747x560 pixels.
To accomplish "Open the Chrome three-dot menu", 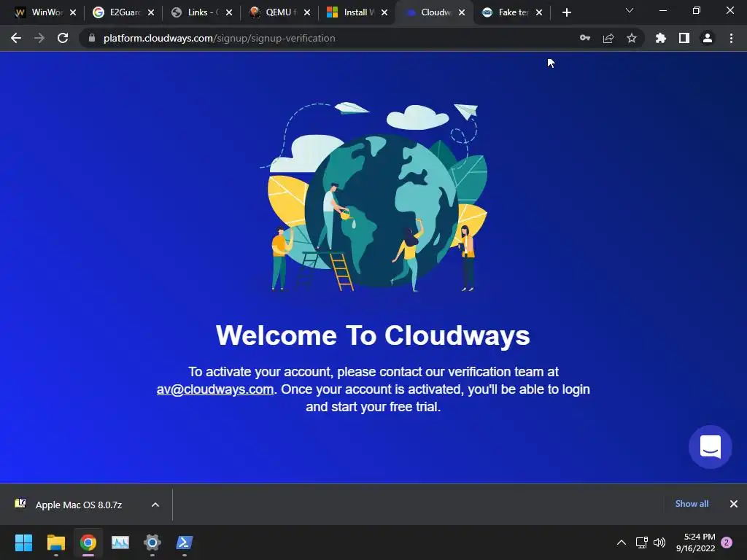I will coord(731,38).
